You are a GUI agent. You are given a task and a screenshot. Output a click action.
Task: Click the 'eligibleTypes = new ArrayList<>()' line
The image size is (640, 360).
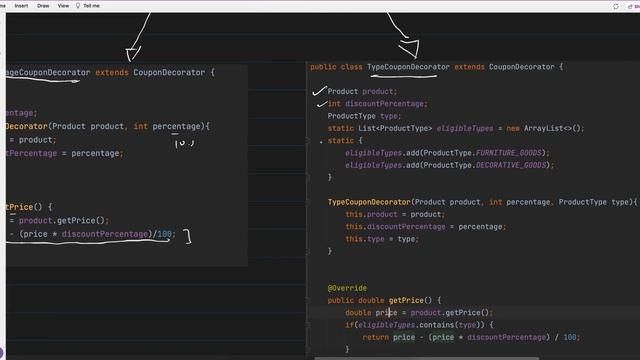click(x=456, y=128)
